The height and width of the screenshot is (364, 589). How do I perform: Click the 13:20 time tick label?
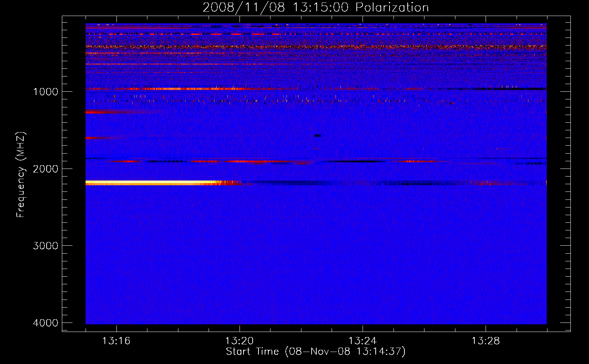240,341
